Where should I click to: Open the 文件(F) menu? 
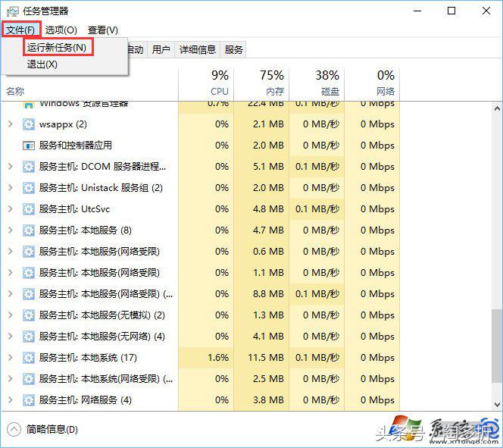point(20,30)
